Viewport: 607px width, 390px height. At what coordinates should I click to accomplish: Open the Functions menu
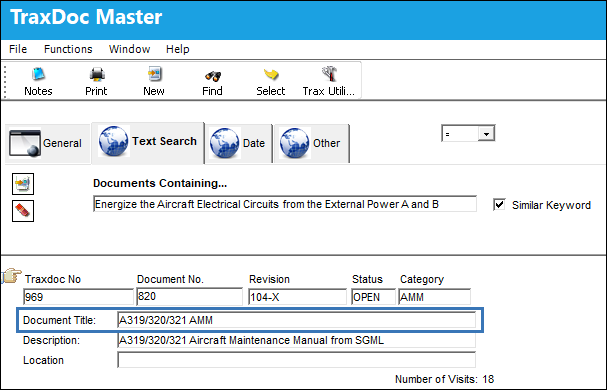pos(68,49)
